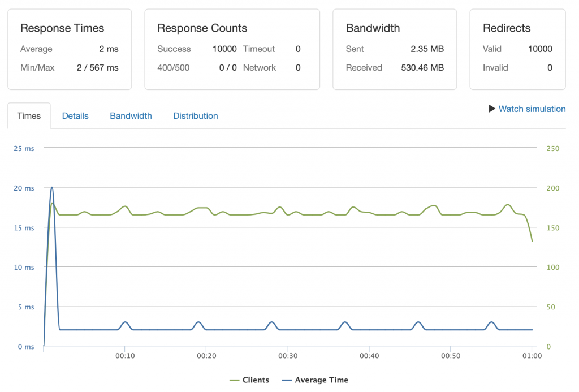Click the 00:50 time axis label

point(451,356)
